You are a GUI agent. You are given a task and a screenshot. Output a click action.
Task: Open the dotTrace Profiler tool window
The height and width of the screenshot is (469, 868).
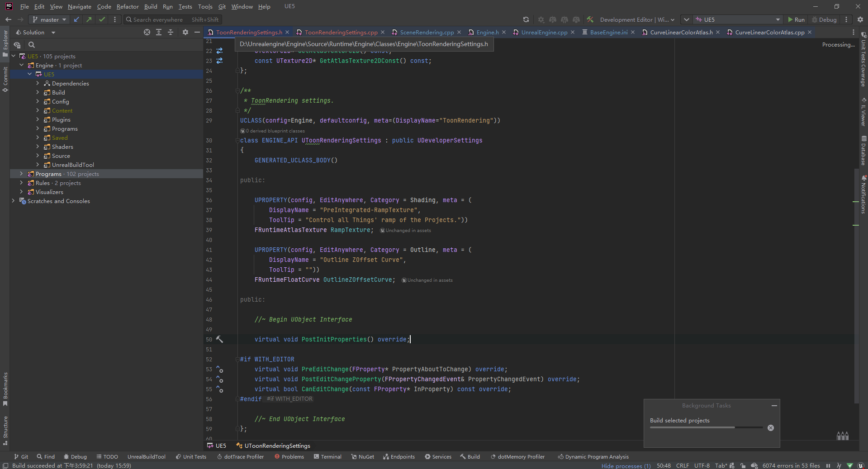(241, 456)
